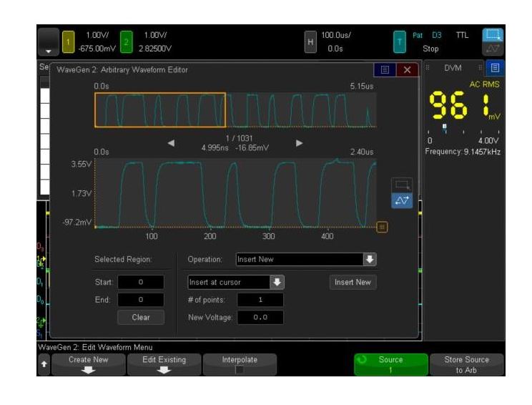The width and height of the screenshot is (532, 405).
Task: Open the 'Insert at cursor' dropdown
Action: (276, 282)
